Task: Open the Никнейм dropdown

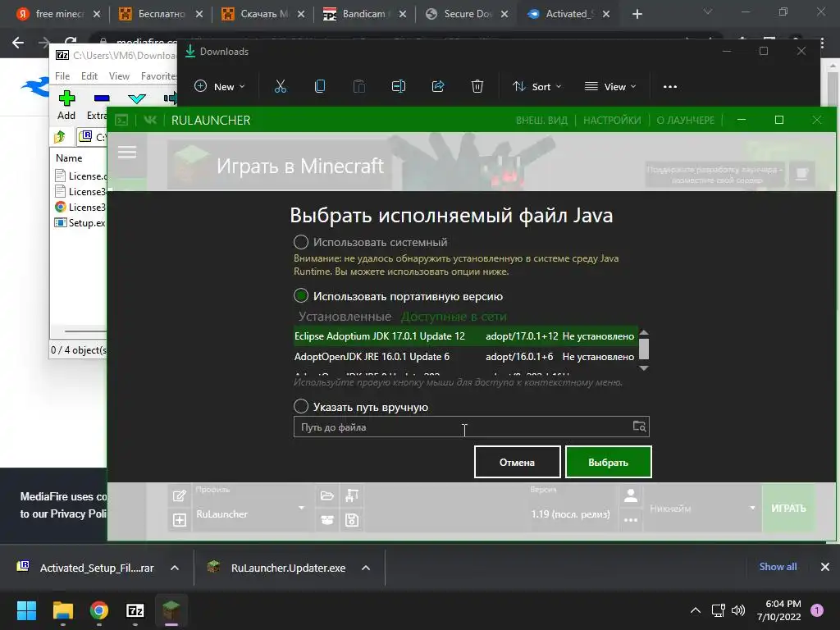Action: 702,508
